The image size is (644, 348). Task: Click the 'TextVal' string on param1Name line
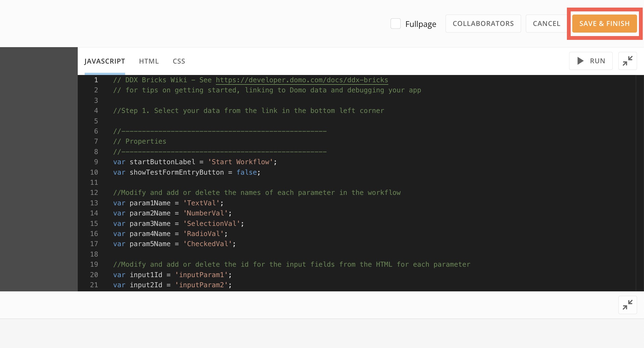click(x=202, y=203)
